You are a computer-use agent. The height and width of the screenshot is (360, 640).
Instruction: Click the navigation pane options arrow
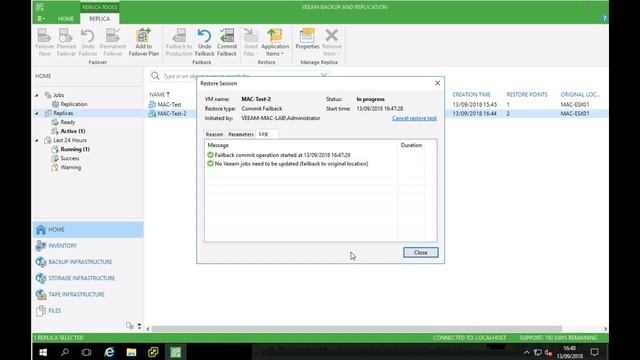coord(139,326)
